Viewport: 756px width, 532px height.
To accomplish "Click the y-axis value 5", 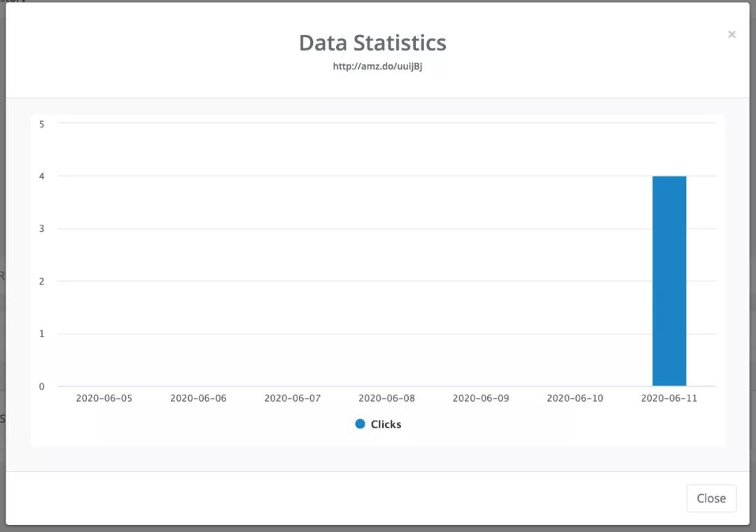I will coord(42,124).
